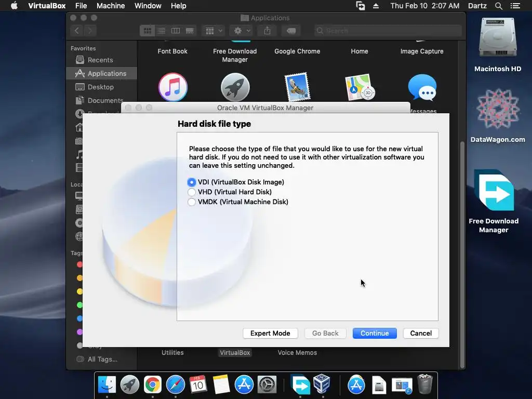
Task: Open Google Chrome from the Dock
Action: tap(153, 385)
